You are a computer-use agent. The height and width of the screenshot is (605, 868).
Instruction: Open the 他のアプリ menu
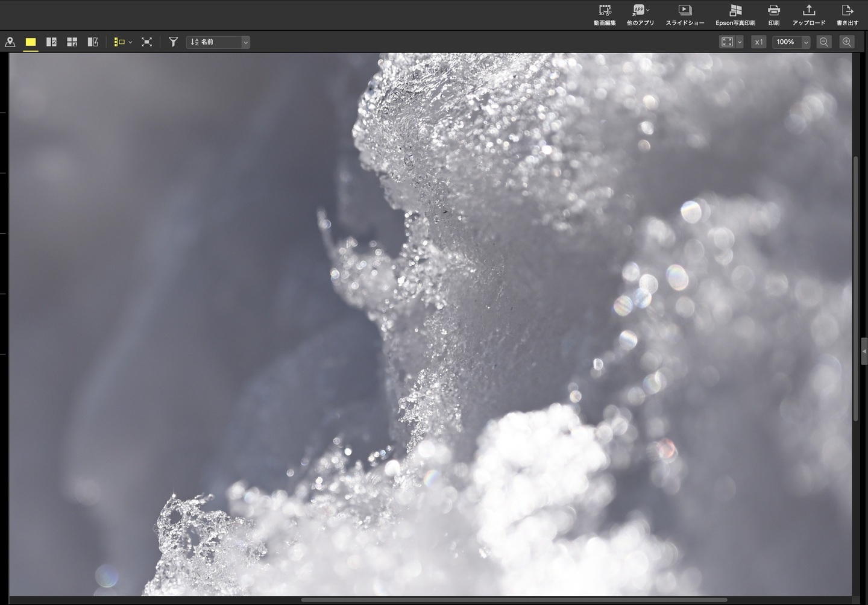click(x=640, y=14)
